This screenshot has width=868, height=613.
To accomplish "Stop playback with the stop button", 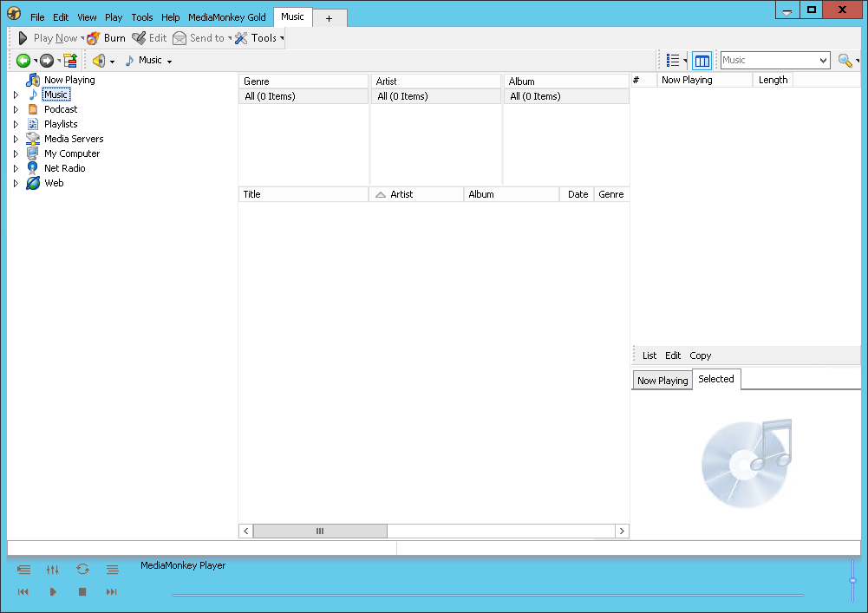I will click(x=82, y=592).
